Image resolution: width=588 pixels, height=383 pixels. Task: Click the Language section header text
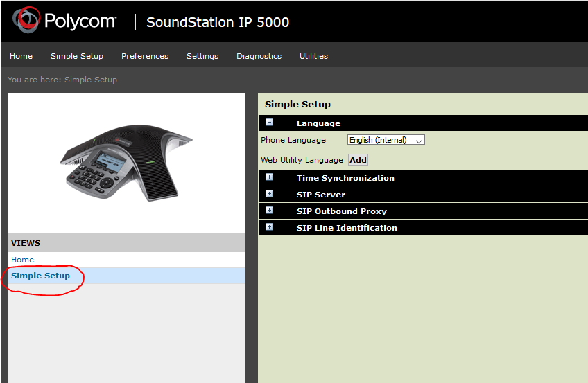click(318, 123)
